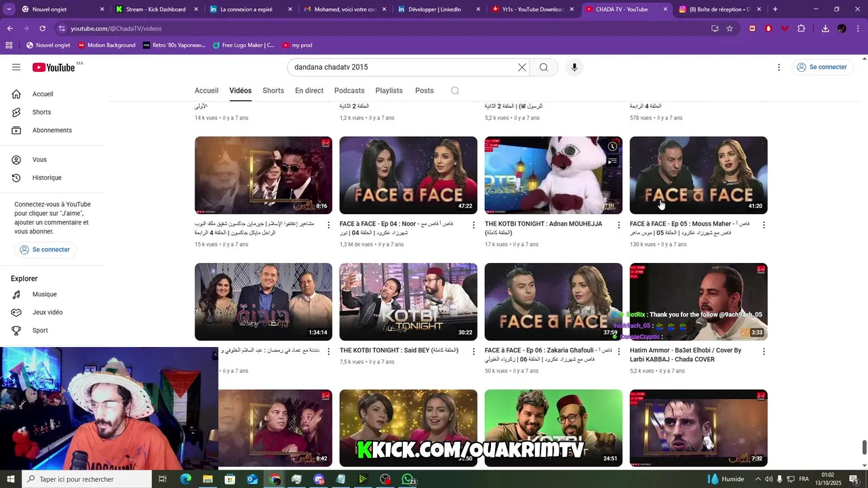Click the Watch Later clock on rabbit mascot thumbnail

pos(612,146)
